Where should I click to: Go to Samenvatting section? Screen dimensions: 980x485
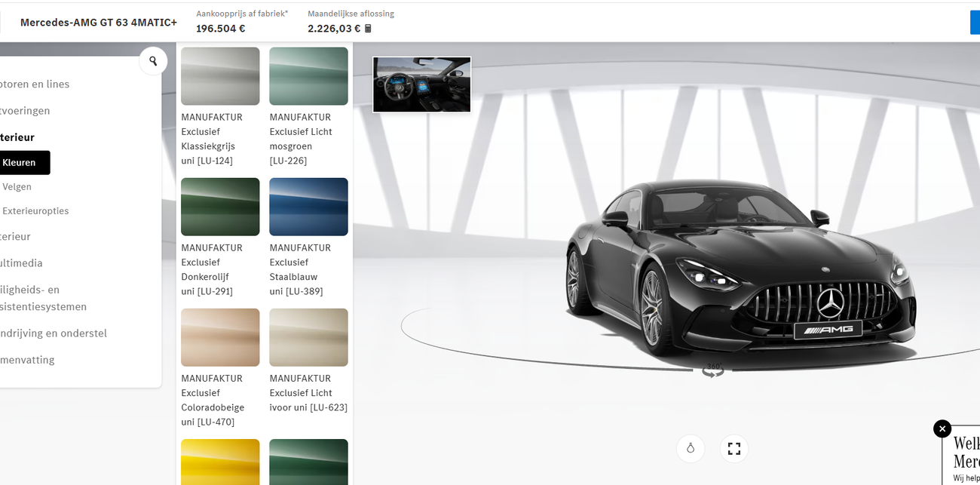(27, 360)
